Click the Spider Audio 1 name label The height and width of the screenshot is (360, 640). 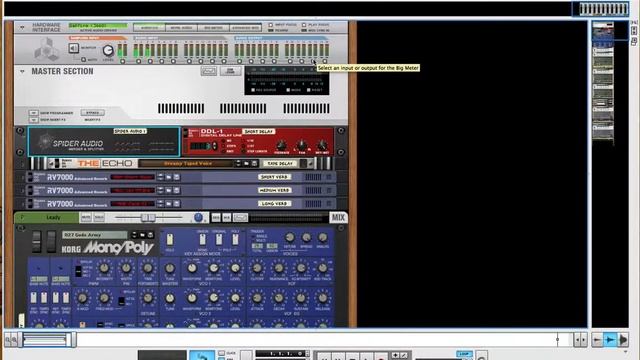pos(130,131)
